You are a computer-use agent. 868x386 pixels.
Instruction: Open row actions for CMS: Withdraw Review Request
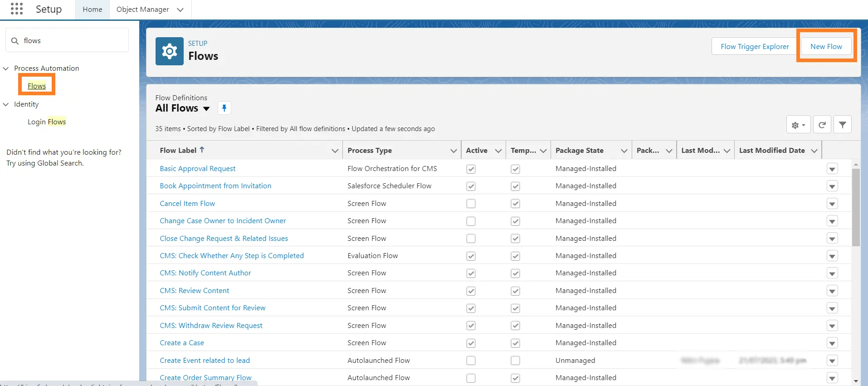pyautogui.click(x=832, y=326)
